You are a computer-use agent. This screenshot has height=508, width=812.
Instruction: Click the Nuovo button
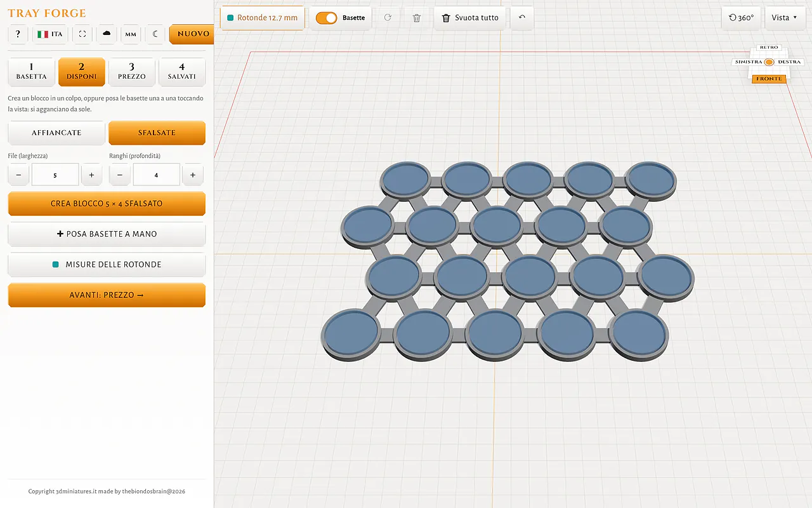point(192,34)
